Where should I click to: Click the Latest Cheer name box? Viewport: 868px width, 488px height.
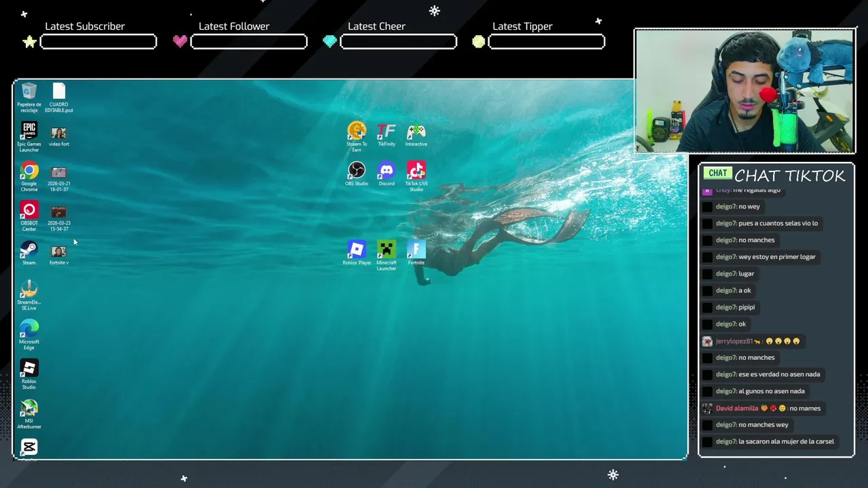(398, 42)
